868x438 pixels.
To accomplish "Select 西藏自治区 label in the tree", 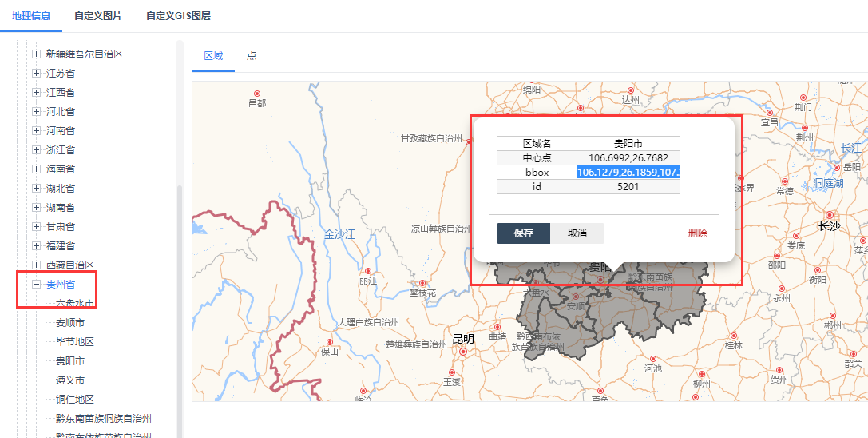I will pyautogui.click(x=69, y=265).
